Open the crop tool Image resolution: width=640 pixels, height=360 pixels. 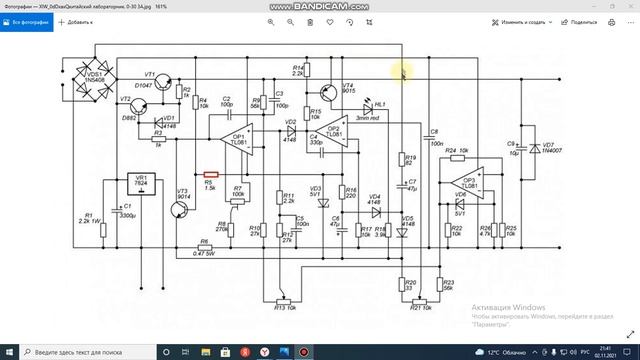click(x=369, y=22)
